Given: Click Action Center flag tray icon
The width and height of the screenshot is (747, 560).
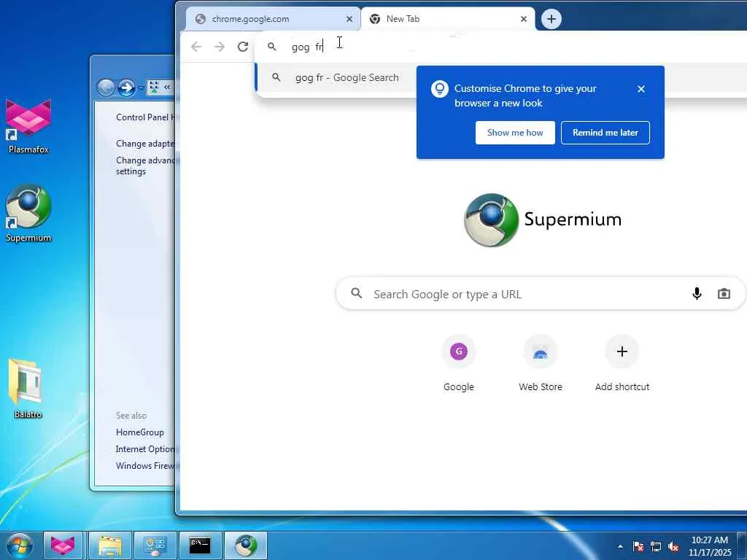Looking at the screenshot, I should (638, 547).
